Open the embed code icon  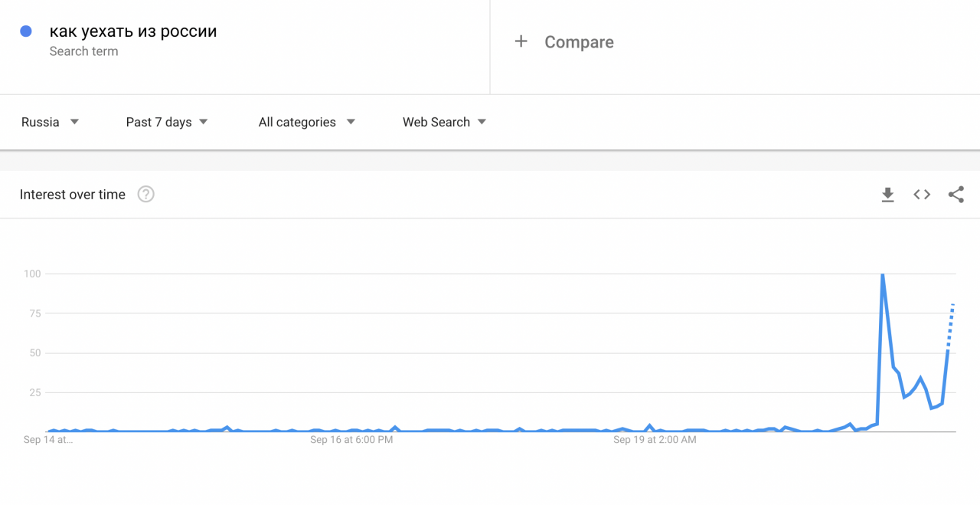922,195
